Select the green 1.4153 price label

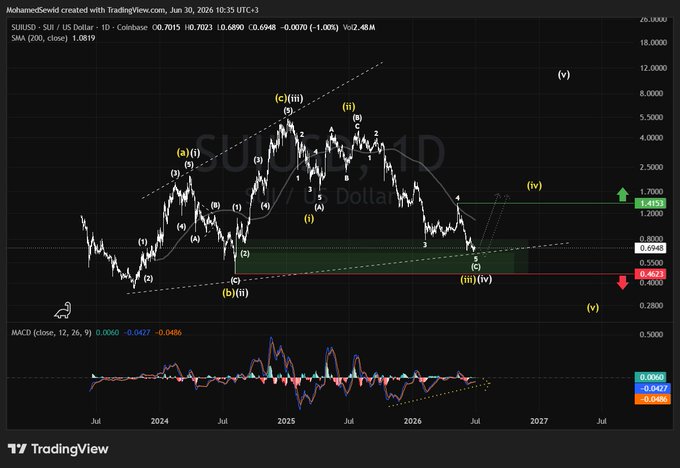click(x=650, y=203)
